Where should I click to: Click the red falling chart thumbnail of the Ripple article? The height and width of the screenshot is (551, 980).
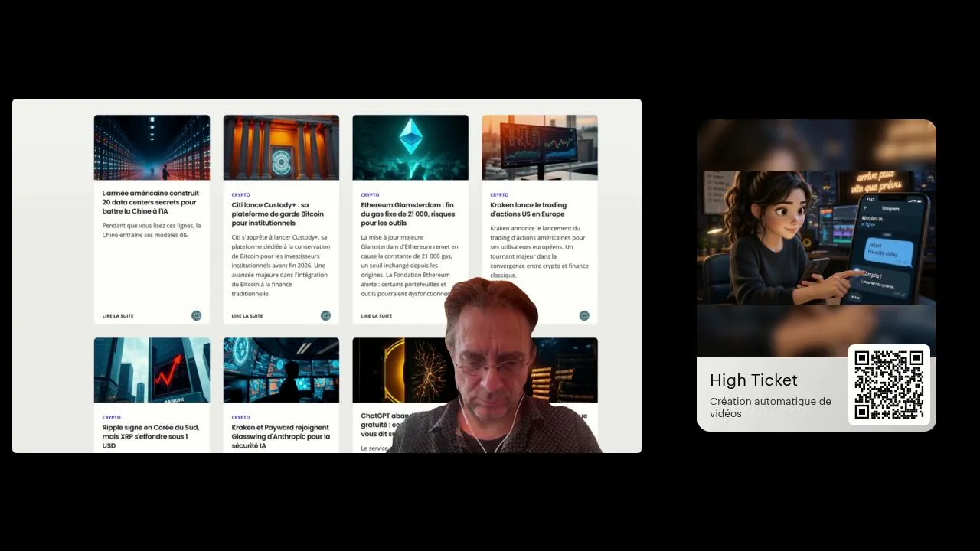tap(152, 370)
